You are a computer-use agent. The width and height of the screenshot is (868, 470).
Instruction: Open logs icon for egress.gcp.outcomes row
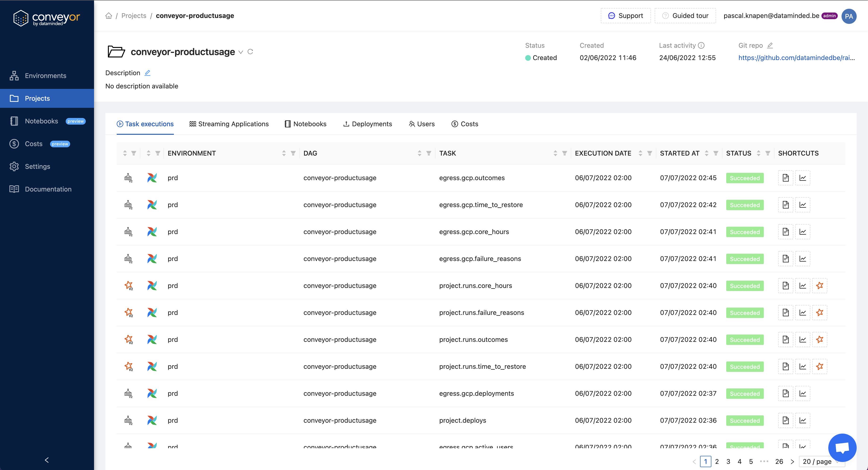[x=786, y=178]
